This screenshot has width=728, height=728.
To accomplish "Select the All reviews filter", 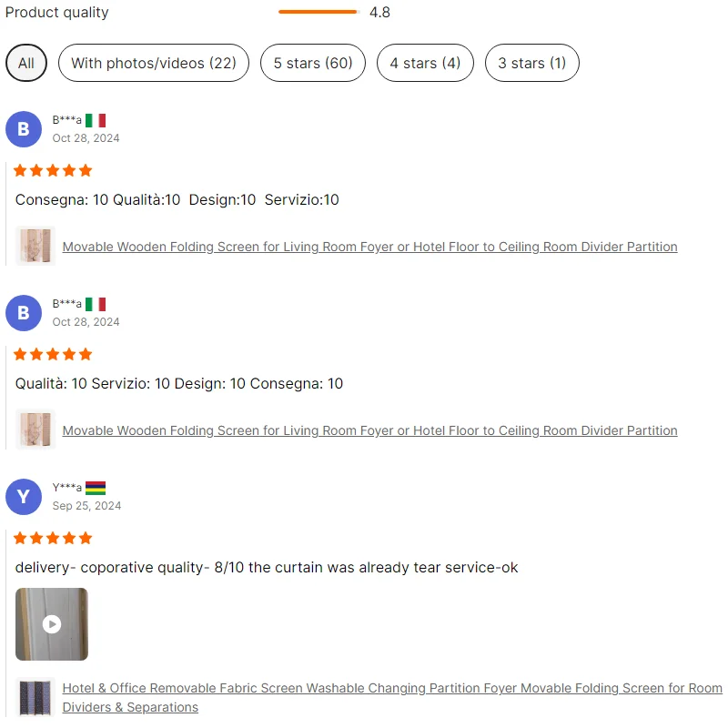I will click(x=26, y=63).
